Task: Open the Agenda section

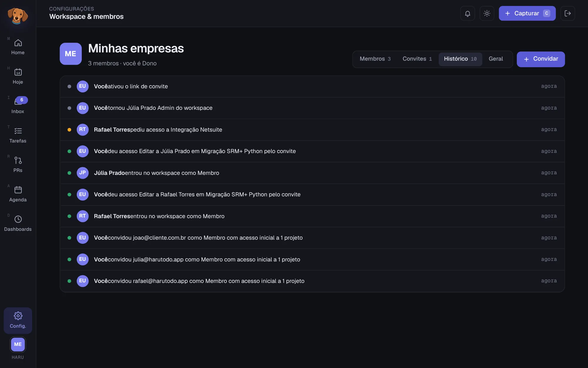Action: click(x=18, y=194)
